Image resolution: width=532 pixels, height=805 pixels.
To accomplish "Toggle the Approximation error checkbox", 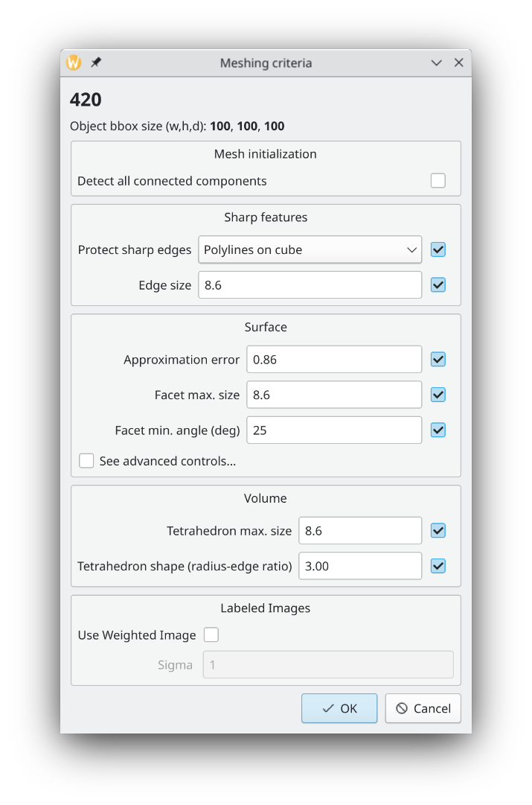I will [x=438, y=360].
